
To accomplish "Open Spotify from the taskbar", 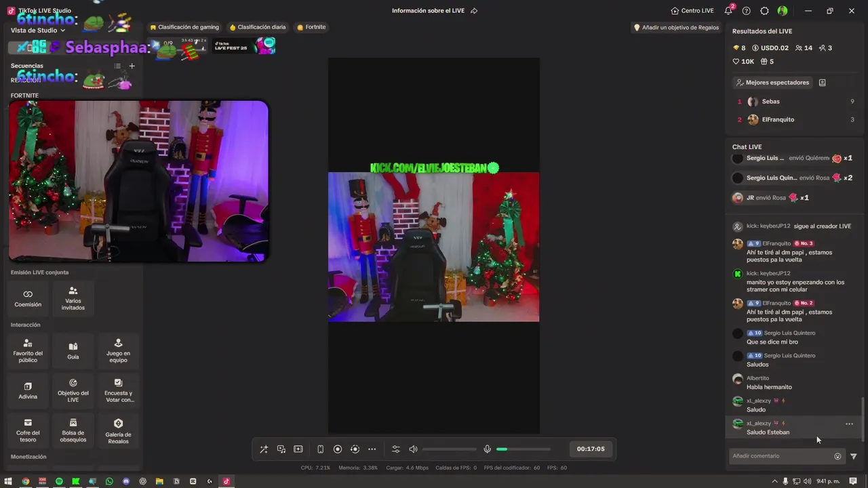I will [x=59, y=481].
